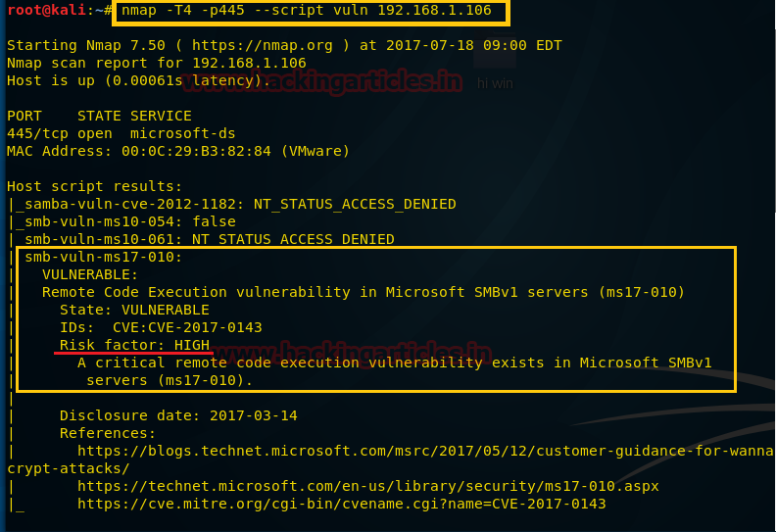Open the technet.microsoft.com ms17-010.aspx link
Screen dimensions: 776x532
pos(367,486)
